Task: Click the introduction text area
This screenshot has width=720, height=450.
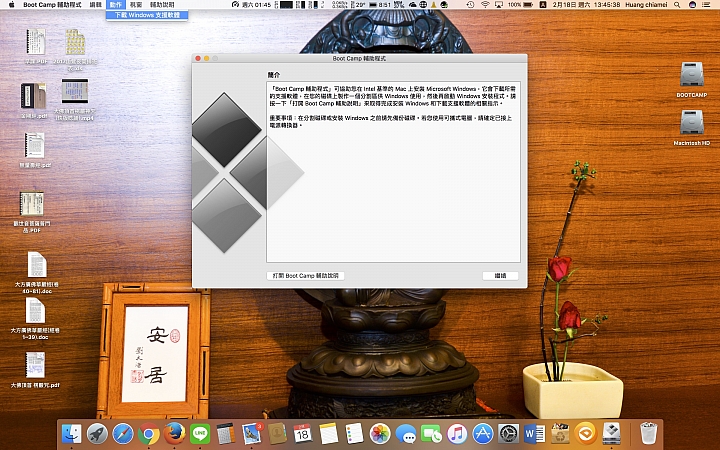Action: coord(394,172)
